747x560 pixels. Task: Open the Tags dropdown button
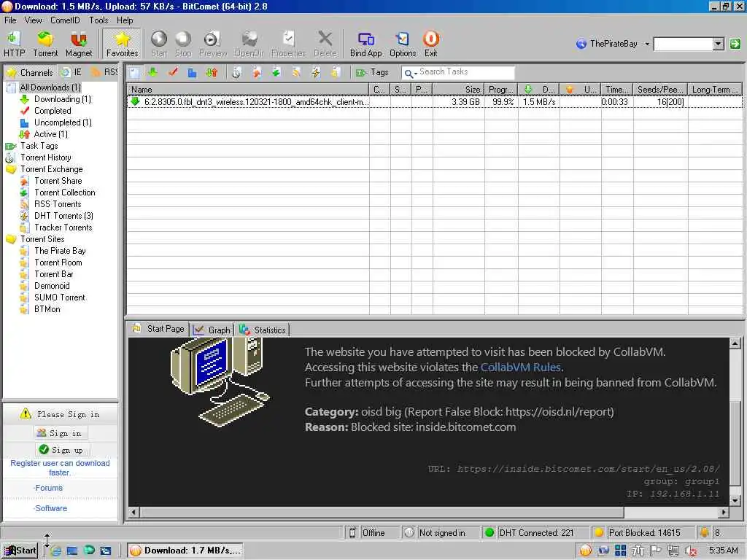pyautogui.click(x=373, y=72)
